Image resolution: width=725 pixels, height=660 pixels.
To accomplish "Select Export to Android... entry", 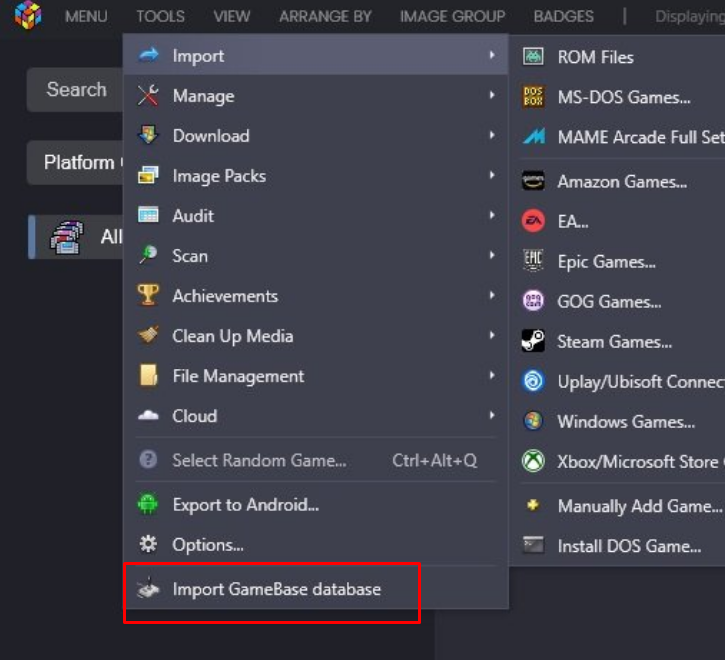I will (x=316, y=504).
